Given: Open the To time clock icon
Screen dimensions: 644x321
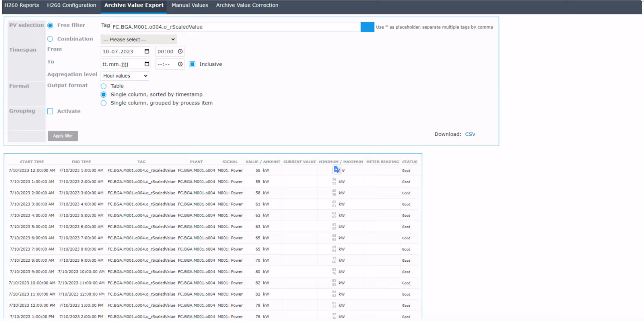Looking at the screenshot, I should click(180, 64).
